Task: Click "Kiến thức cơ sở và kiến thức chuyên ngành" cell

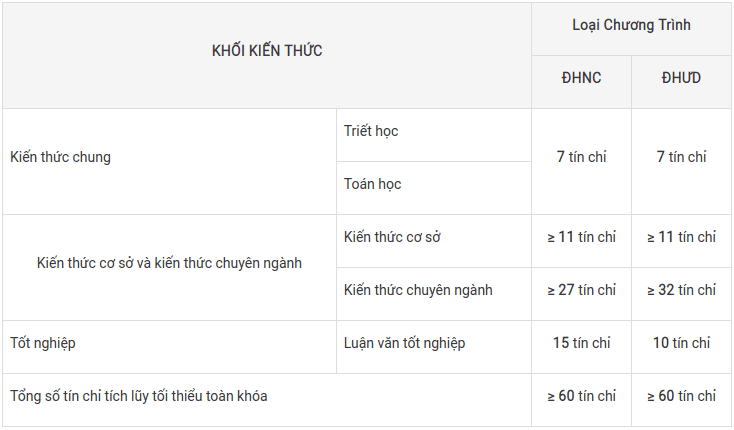Action: (169, 263)
